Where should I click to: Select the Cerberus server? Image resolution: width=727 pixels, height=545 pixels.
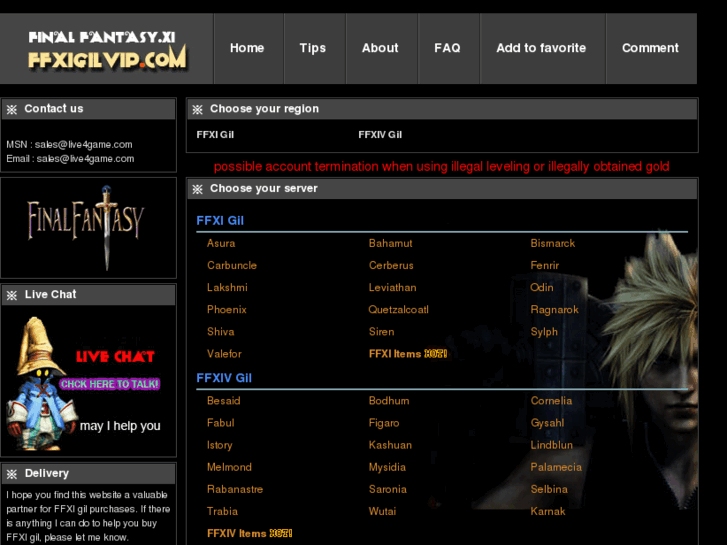[x=391, y=266]
